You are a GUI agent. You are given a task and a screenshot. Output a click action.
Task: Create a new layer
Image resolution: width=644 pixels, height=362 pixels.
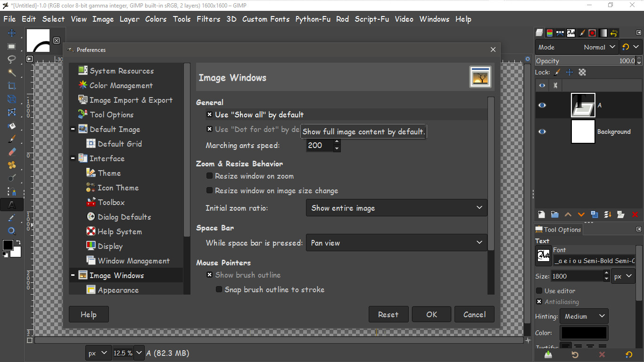click(x=541, y=214)
